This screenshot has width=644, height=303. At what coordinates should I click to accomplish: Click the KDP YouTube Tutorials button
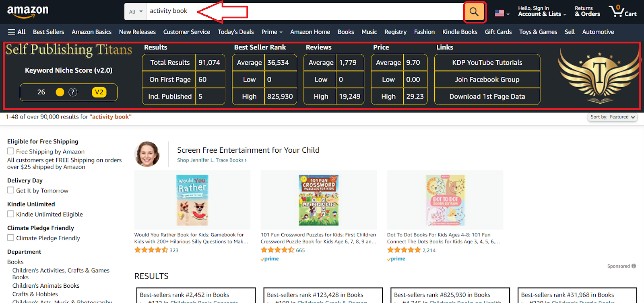[487, 63]
